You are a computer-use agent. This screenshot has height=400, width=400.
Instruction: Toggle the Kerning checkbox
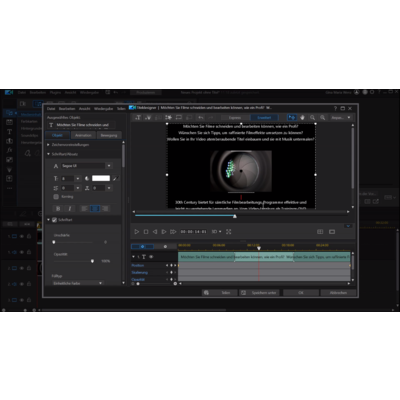coord(56,197)
